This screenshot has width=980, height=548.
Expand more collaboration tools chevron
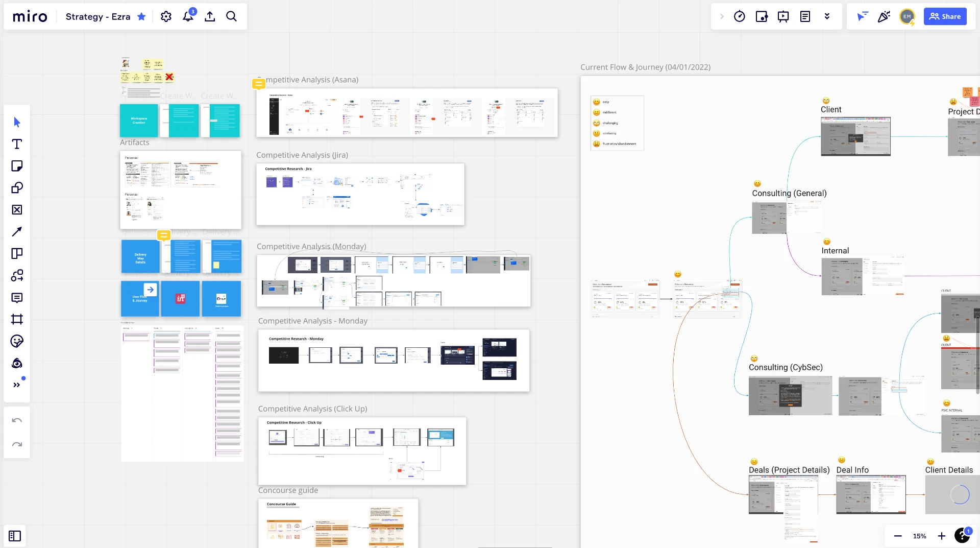pos(827,17)
